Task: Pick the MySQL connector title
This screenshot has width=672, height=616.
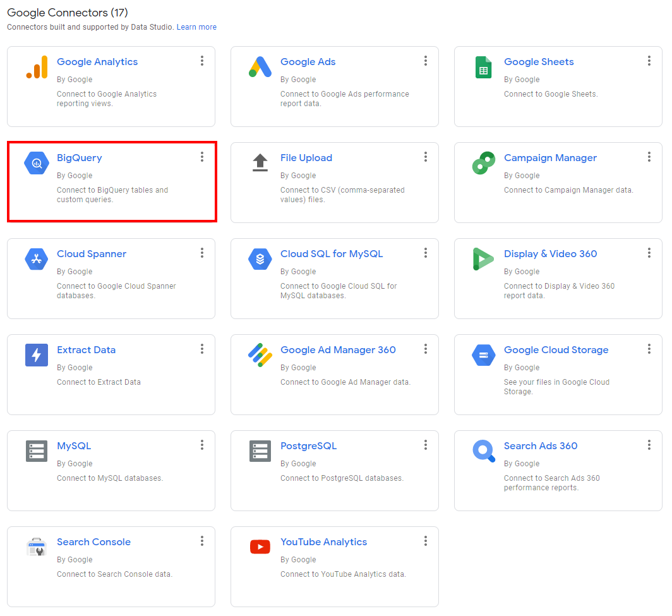Action: pos(74,446)
